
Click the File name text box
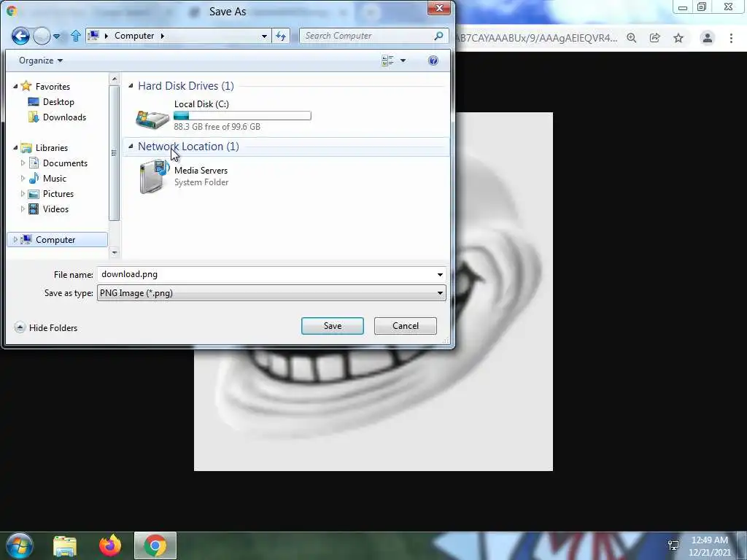(266, 274)
